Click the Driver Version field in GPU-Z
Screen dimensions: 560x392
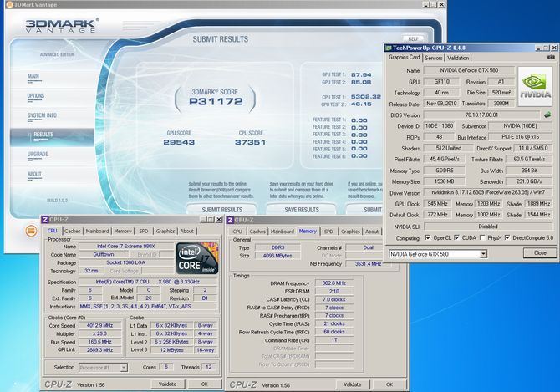coord(488,192)
